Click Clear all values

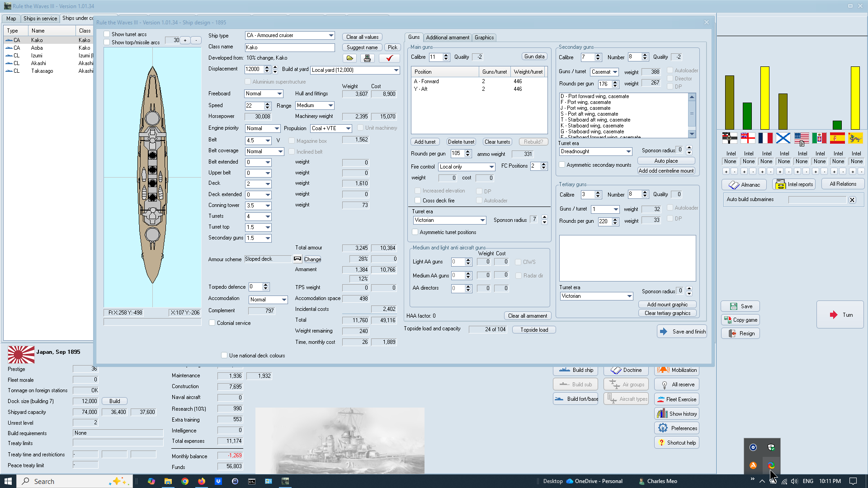pyautogui.click(x=363, y=37)
